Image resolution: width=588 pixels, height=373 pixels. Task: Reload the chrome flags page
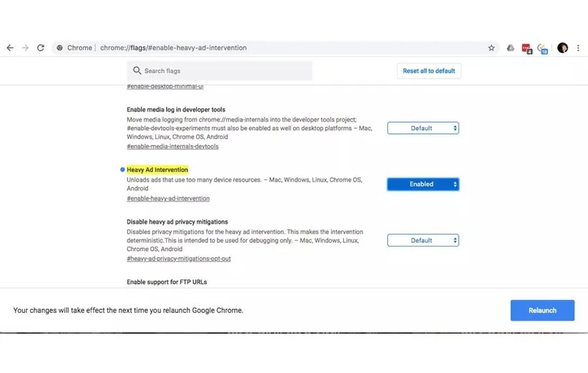pos(41,48)
